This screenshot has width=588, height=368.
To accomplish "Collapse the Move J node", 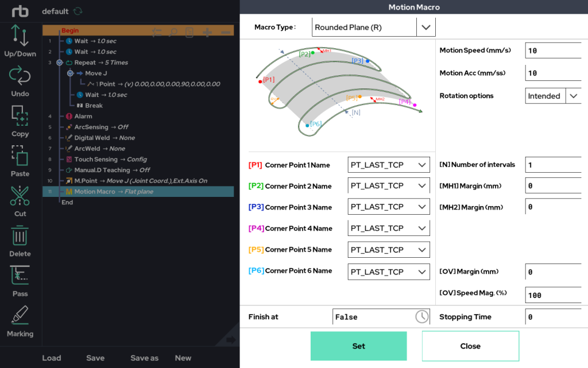I will pos(70,73).
